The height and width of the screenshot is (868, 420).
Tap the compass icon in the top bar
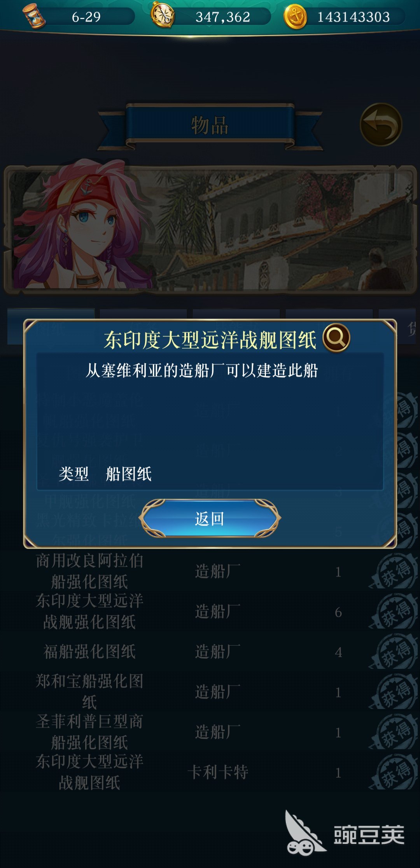[163, 16]
